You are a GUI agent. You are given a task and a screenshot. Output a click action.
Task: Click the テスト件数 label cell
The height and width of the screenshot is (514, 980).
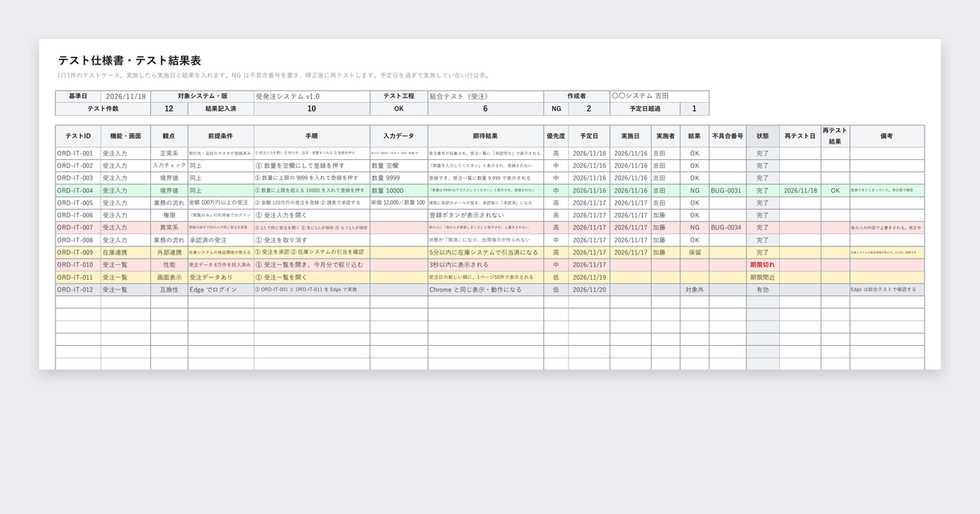point(103,109)
